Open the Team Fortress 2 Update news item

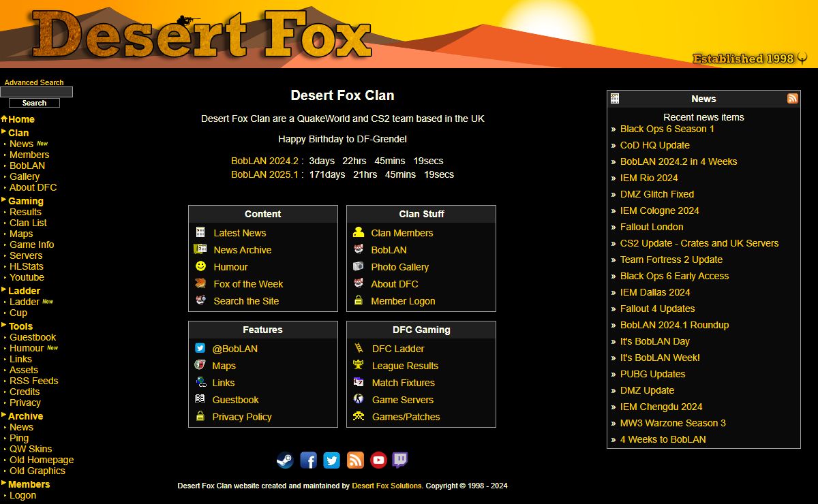click(x=671, y=259)
